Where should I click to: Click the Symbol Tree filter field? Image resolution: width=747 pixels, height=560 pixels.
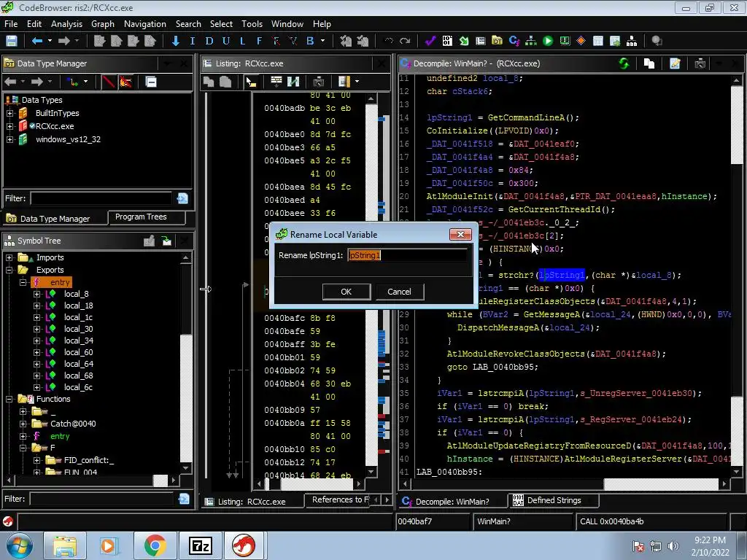[x=101, y=499]
